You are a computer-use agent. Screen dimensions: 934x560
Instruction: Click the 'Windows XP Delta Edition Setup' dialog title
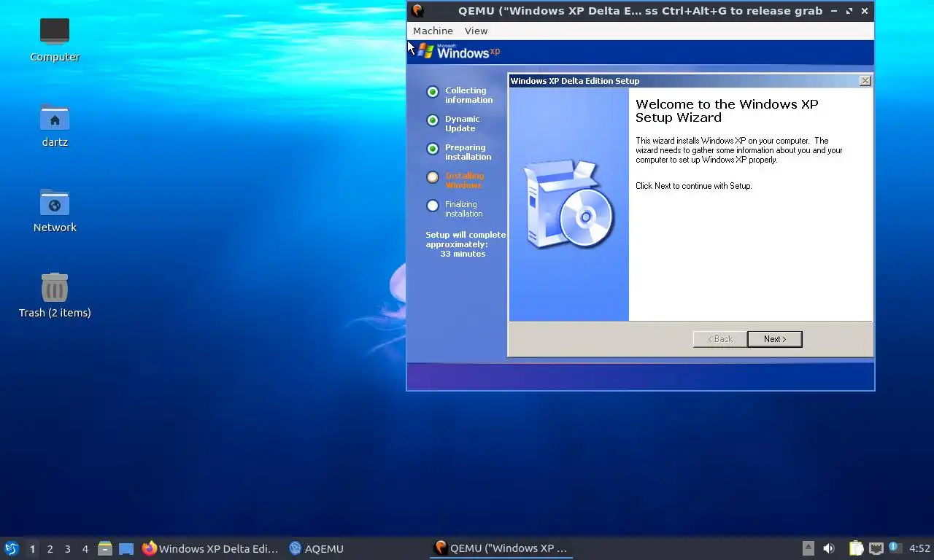click(574, 81)
